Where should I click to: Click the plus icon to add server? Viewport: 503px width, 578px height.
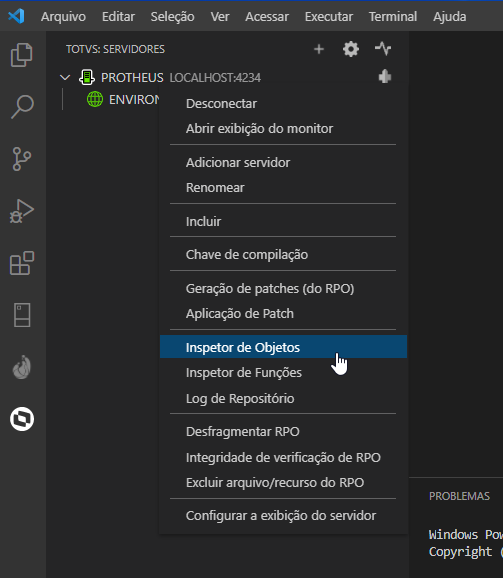[319, 49]
